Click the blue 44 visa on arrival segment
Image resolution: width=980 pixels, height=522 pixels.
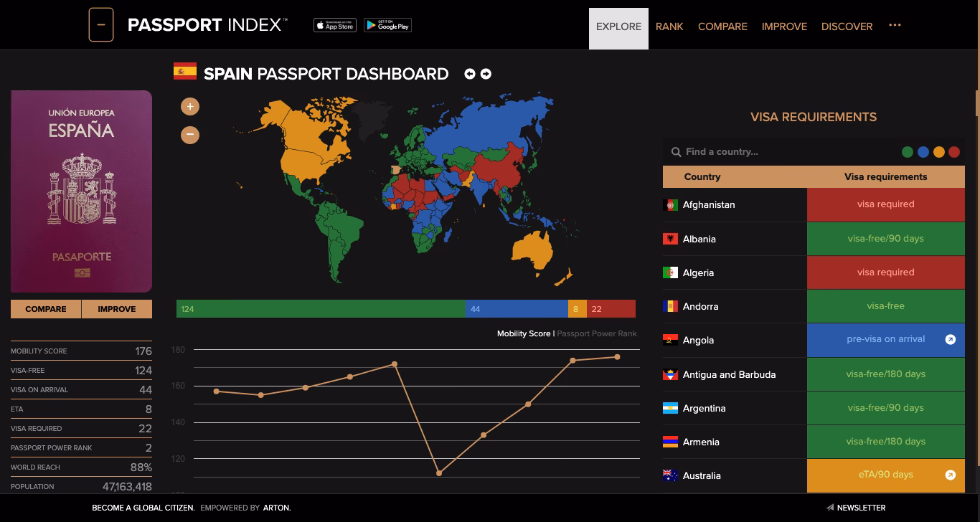[x=517, y=309]
